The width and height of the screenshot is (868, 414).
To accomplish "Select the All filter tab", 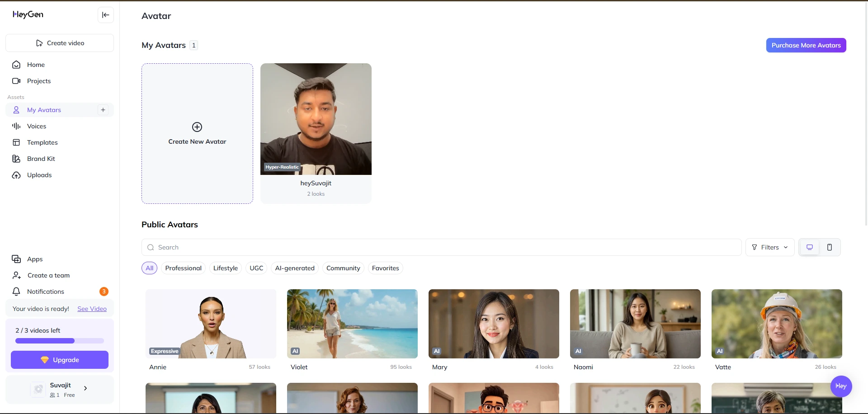I will [150, 268].
